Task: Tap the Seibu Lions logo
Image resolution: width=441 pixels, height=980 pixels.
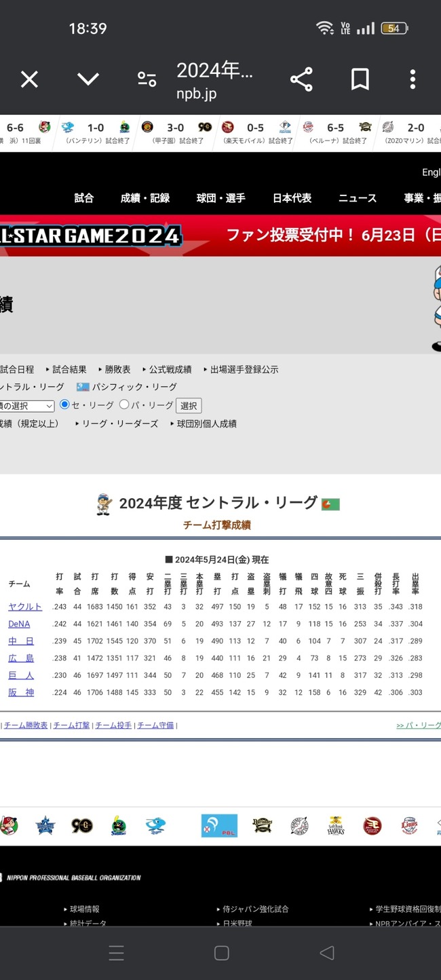Action: 409,826
